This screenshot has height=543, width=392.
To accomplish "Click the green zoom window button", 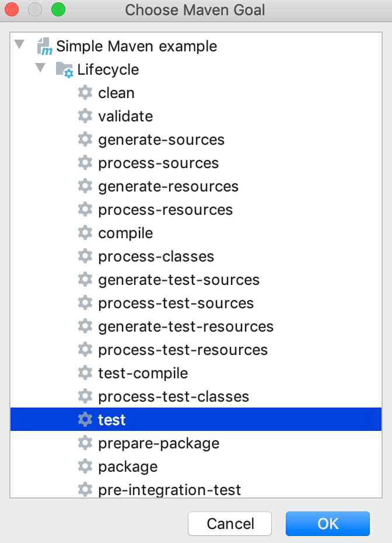I will pos(58,9).
